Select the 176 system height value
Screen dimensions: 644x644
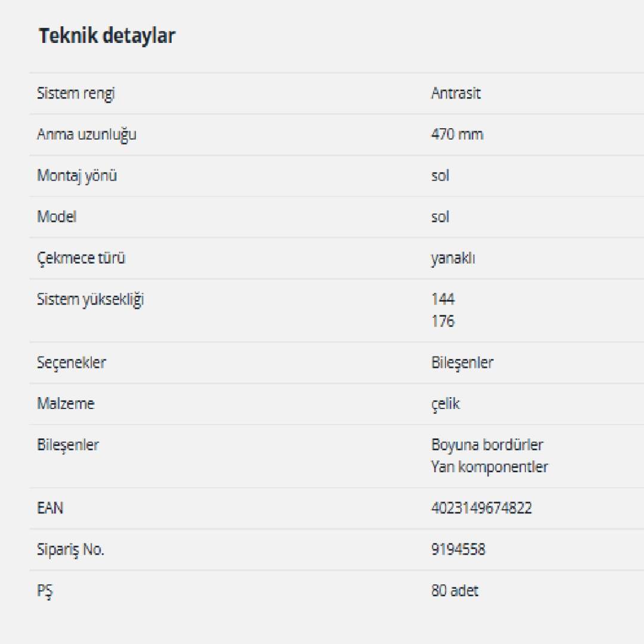tap(442, 321)
